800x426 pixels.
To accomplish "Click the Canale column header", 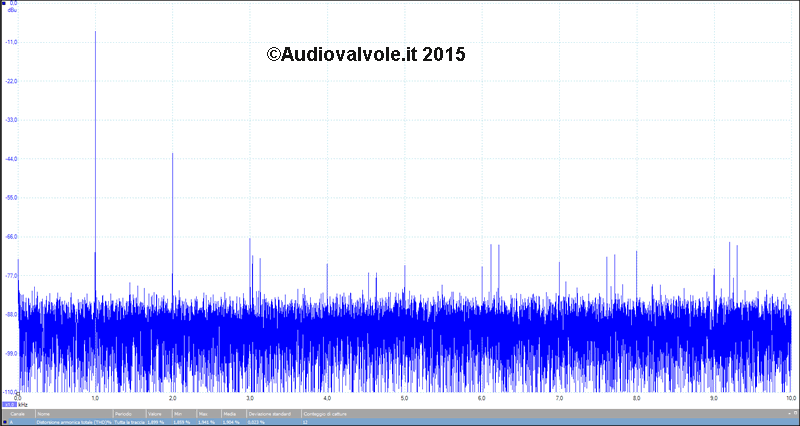I will (17, 414).
